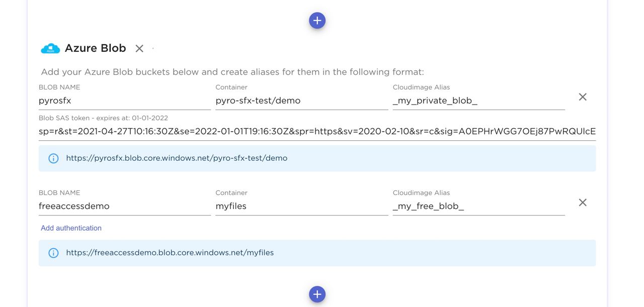Click the freeaccessdemo.blob.core.windows.net URL text
The height and width of the screenshot is (307, 644).
click(170, 253)
